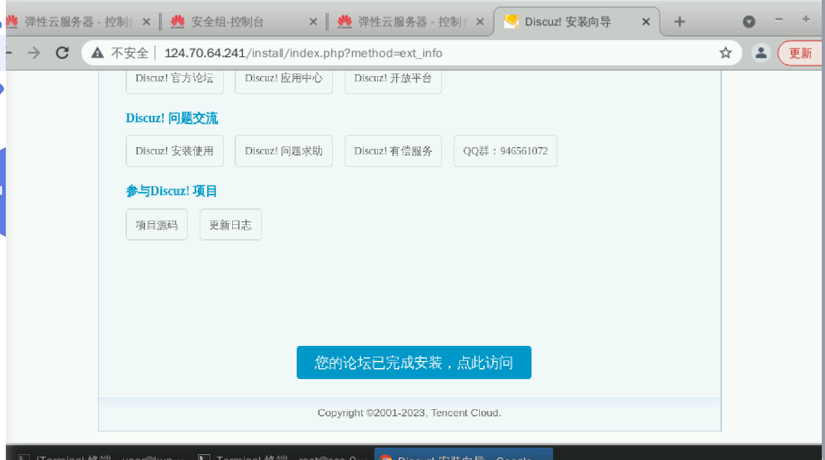
Task: Open the Discuz! 安装使用 link
Action: click(175, 151)
